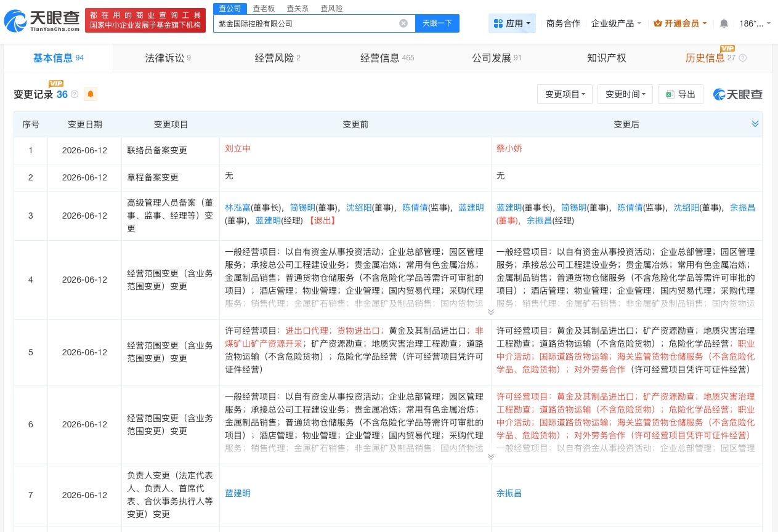The image size is (778, 532).
Task: Open the 应用 dropdown menu
Action: click(x=513, y=23)
